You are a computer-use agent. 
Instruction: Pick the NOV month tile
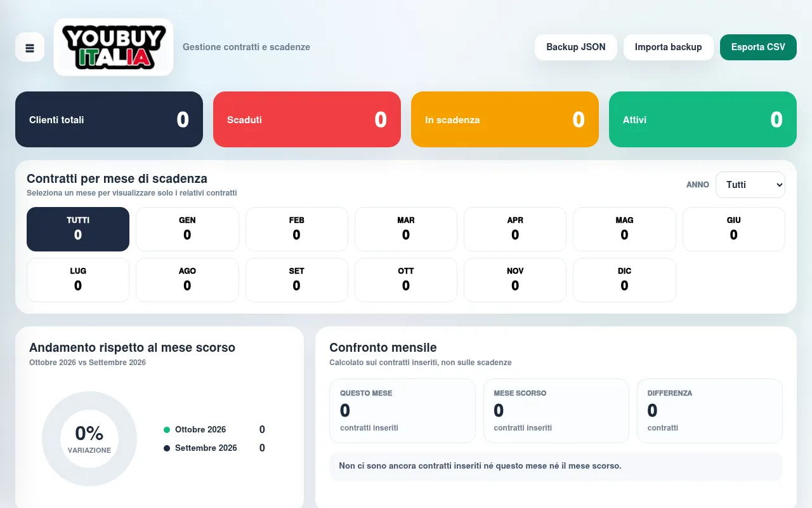click(515, 280)
